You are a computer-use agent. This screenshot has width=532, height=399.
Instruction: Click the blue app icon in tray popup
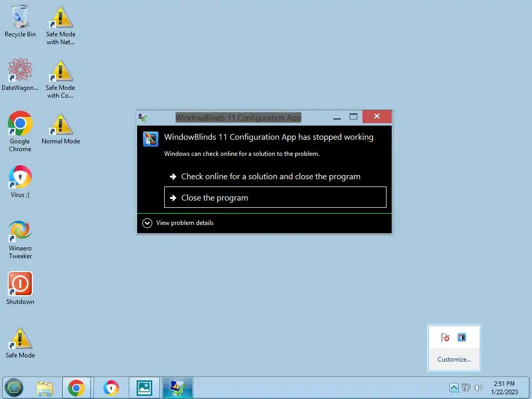pyautogui.click(x=462, y=337)
